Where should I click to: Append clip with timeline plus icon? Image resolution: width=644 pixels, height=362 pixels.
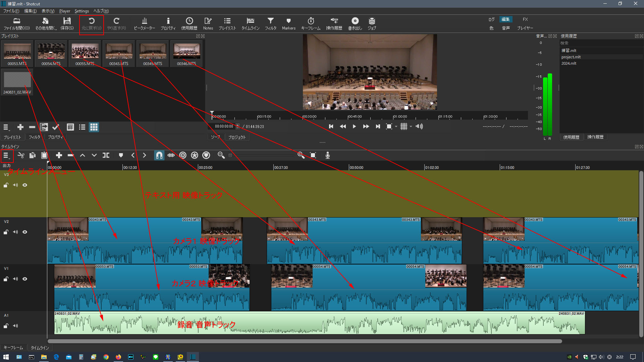59,155
